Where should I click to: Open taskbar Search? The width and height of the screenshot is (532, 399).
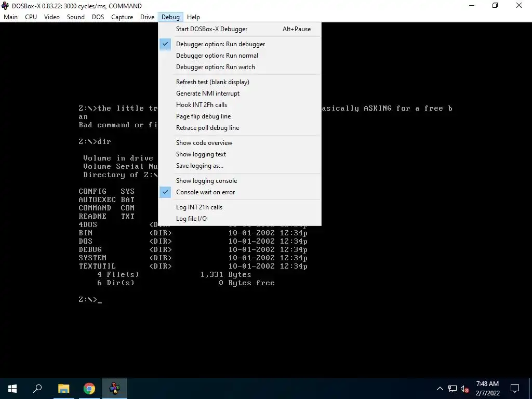(37, 389)
